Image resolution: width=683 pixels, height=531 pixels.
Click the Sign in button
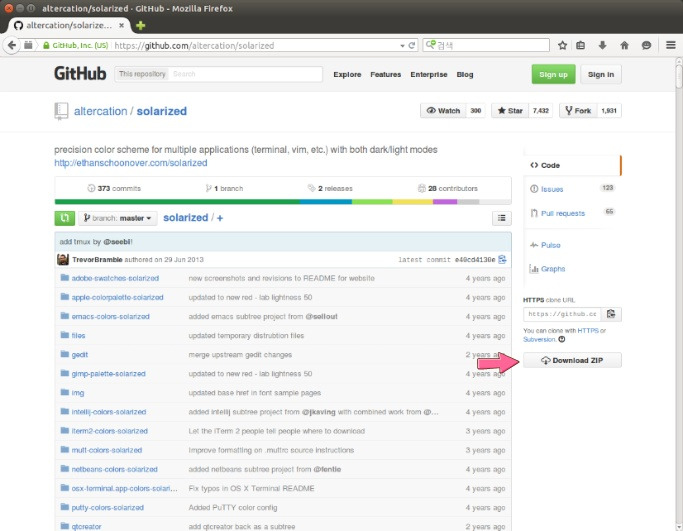601,74
